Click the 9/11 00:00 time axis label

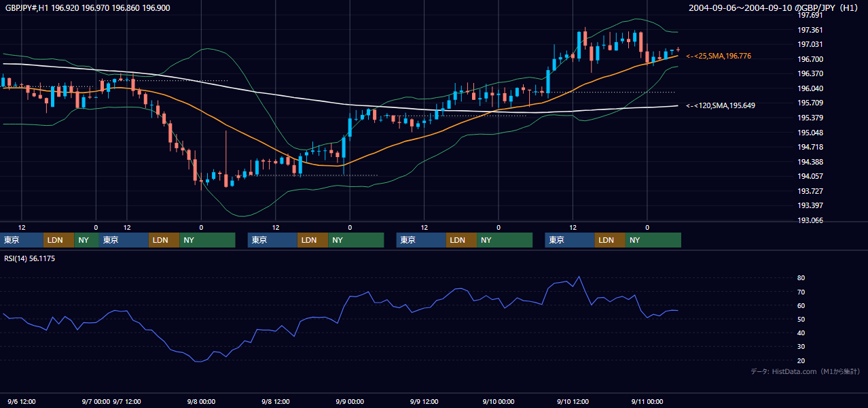pyautogui.click(x=647, y=402)
